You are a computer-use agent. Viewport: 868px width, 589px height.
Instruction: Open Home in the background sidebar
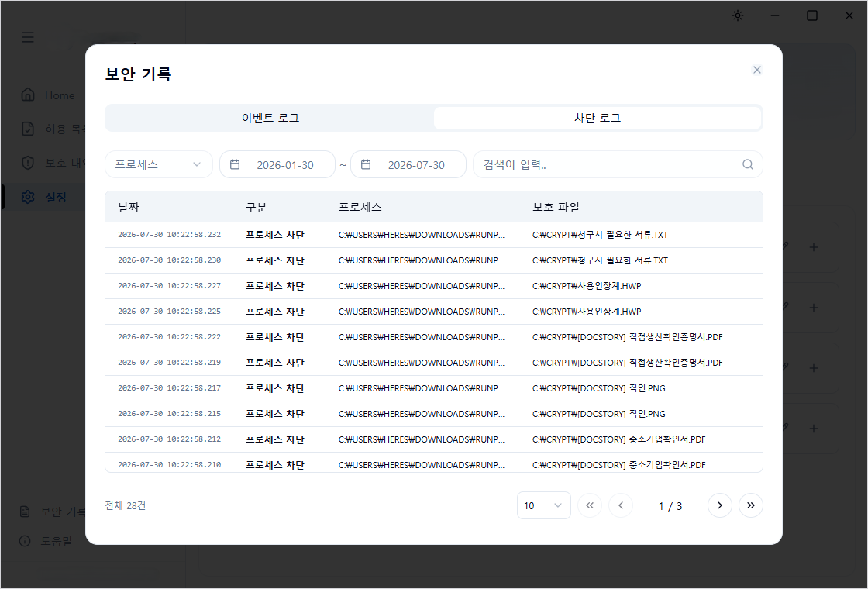pos(48,95)
